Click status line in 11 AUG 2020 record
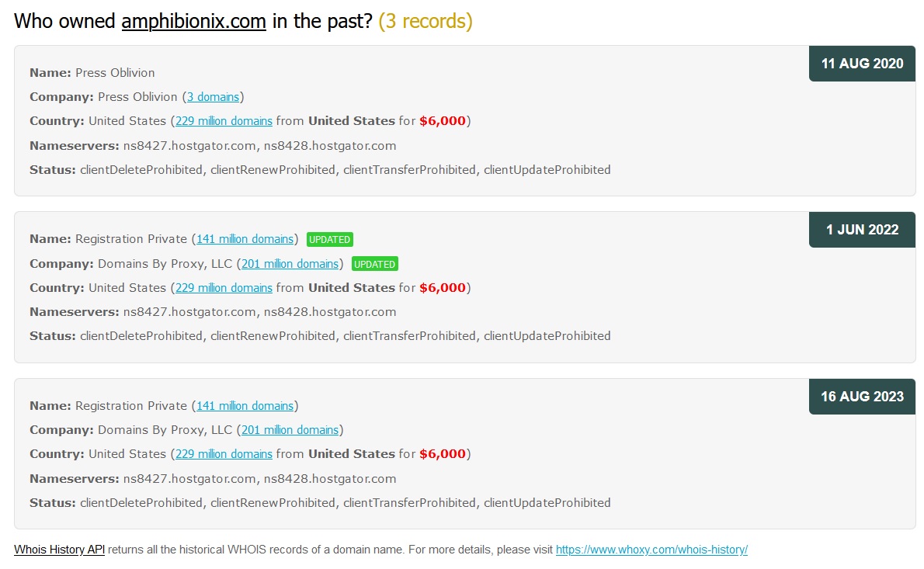Viewport: 924px width, 569px height. pos(320,170)
